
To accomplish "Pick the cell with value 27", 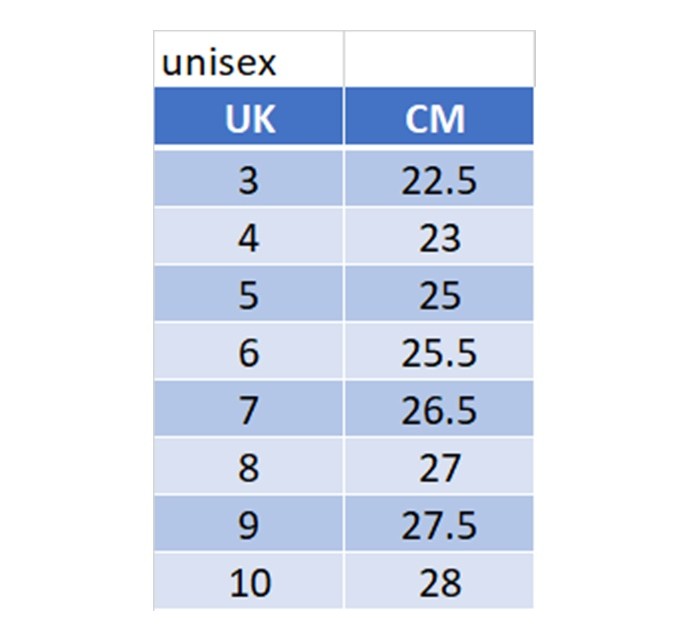I will pos(439,467).
